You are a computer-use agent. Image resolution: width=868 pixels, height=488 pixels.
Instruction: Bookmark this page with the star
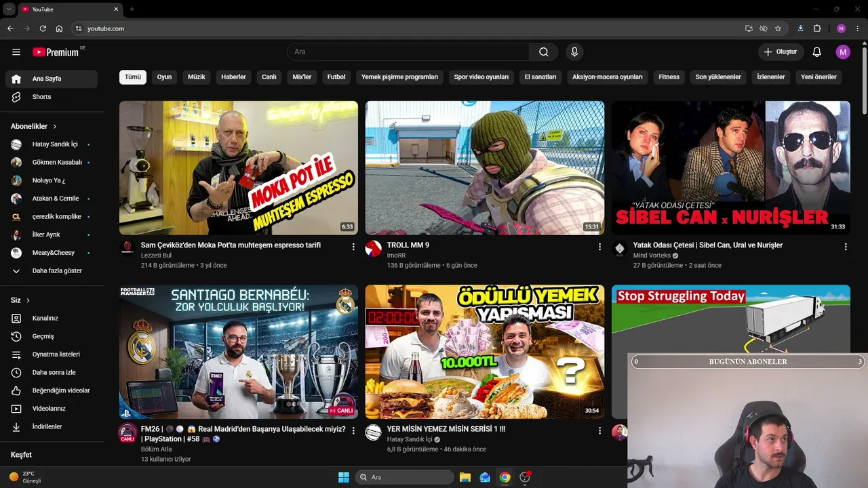(x=778, y=28)
